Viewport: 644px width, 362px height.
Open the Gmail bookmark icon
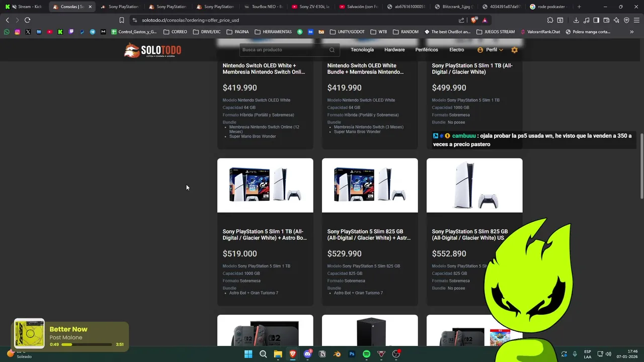pos(103,32)
